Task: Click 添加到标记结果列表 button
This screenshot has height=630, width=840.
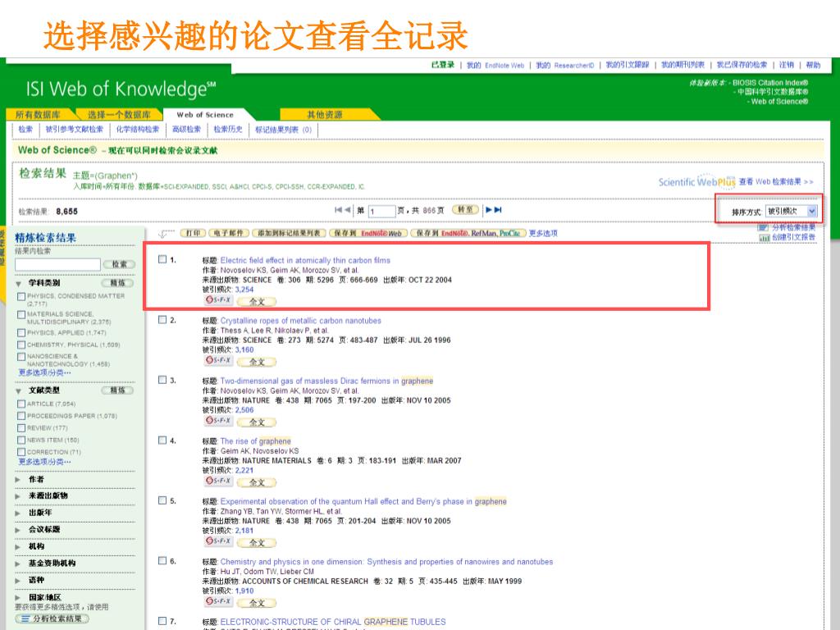Action: 289,234
